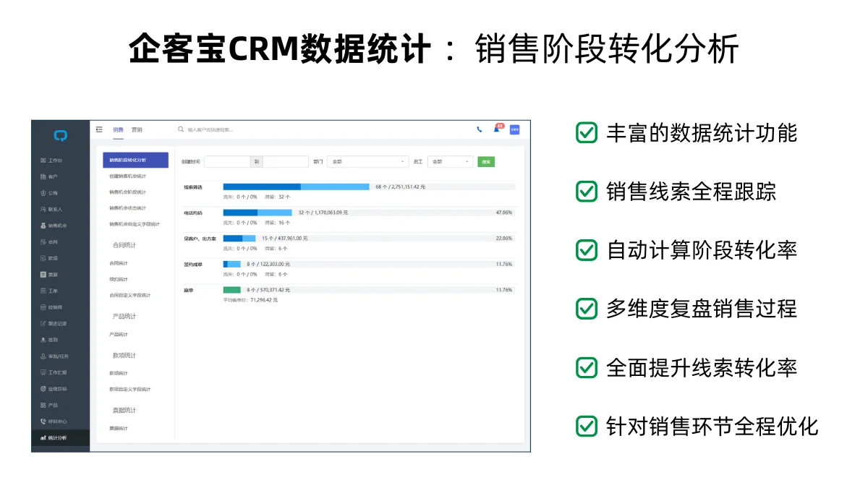This screenshot has width=868, height=488.
Task: Open 工单 in the sidebar
Action: click(x=49, y=291)
